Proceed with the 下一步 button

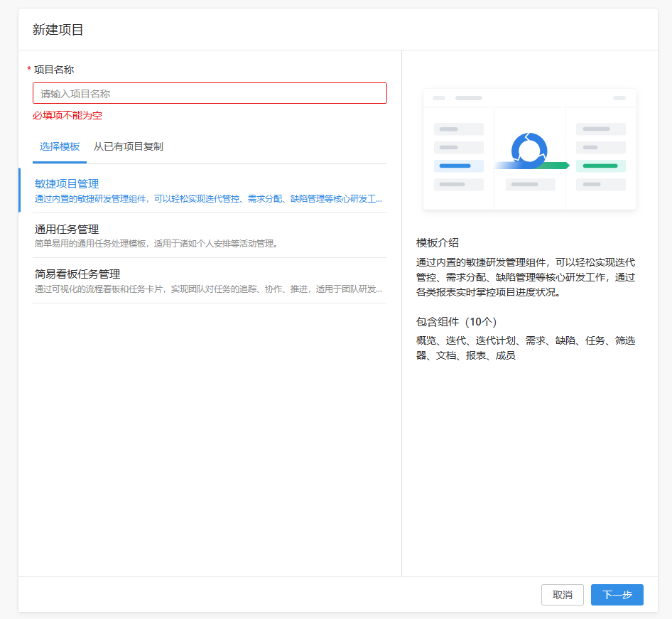point(617,595)
